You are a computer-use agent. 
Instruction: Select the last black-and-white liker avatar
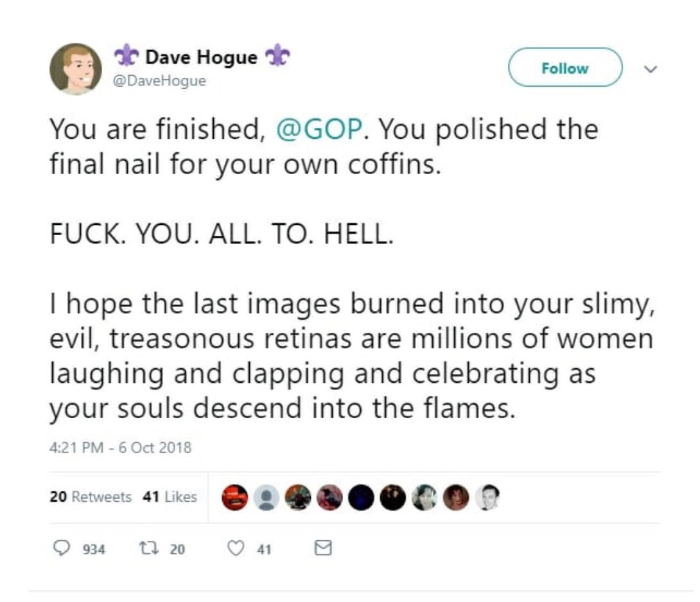[487, 497]
